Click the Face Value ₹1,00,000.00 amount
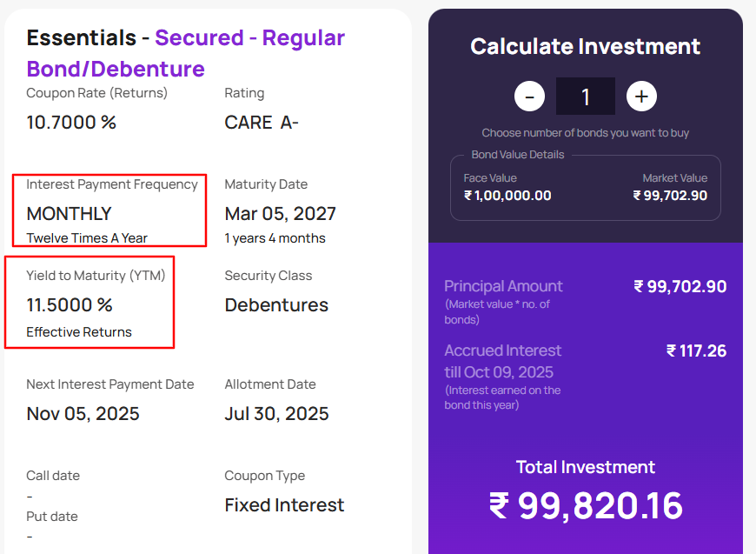The height and width of the screenshot is (554, 756). click(507, 196)
